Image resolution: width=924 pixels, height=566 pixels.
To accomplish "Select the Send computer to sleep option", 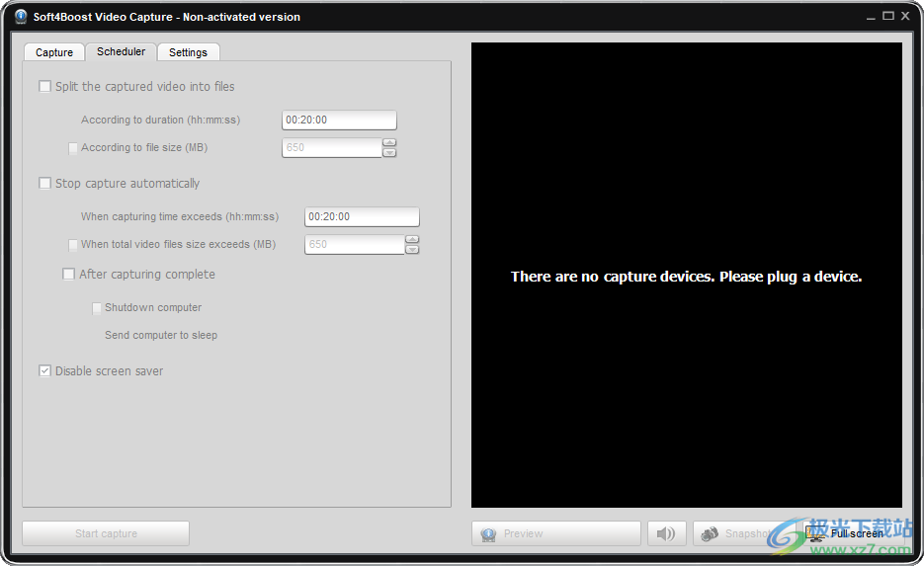I will [x=161, y=335].
